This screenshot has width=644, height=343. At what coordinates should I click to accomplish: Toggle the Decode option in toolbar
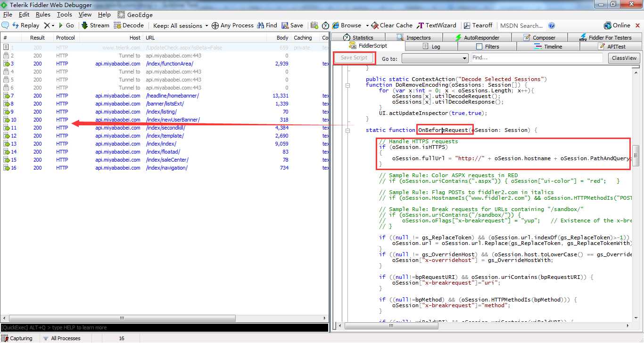(128, 25)
